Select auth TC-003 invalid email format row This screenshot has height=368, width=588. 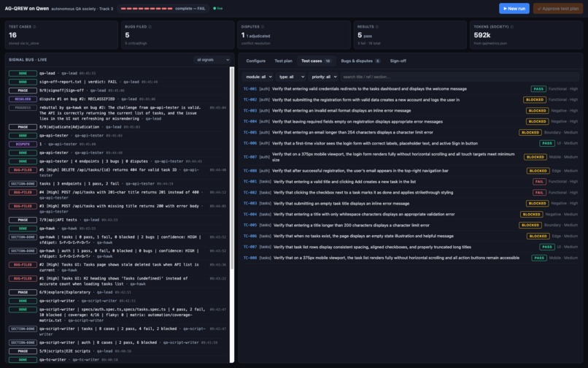tap(411, 111)
